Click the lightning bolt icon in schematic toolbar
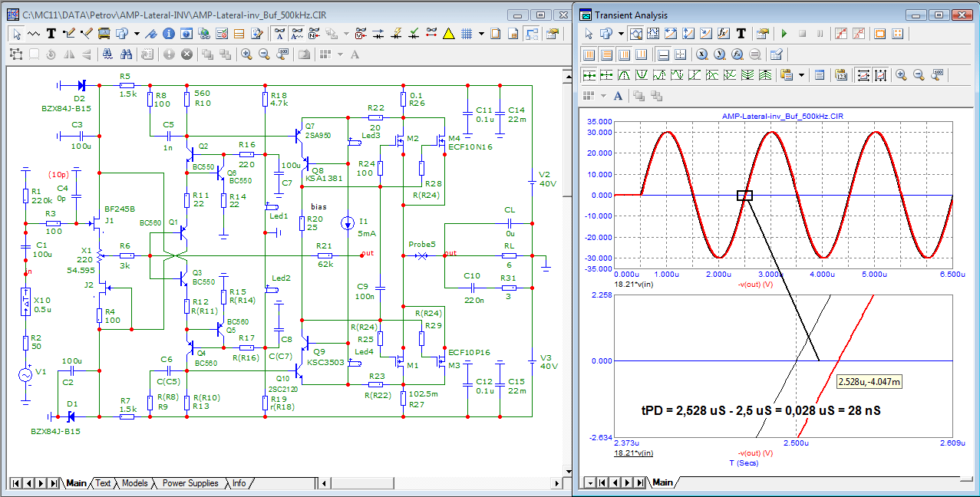This screenshot has width=980, height=497. tap(397, 34)
